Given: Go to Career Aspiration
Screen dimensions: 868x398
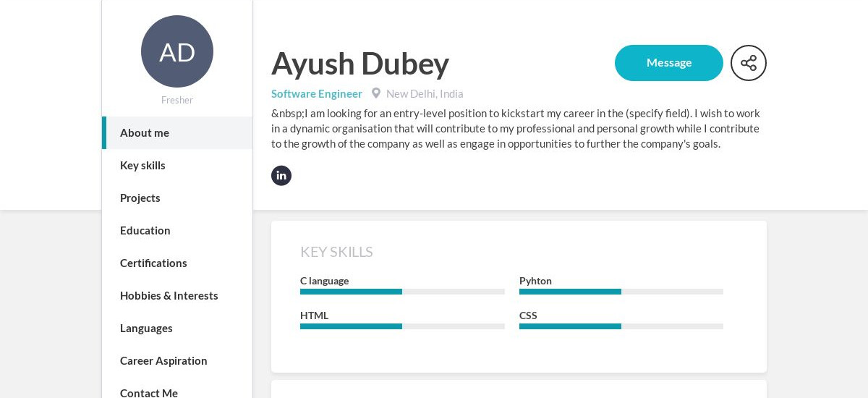Looking at the screenshot, I should point(177,361).
